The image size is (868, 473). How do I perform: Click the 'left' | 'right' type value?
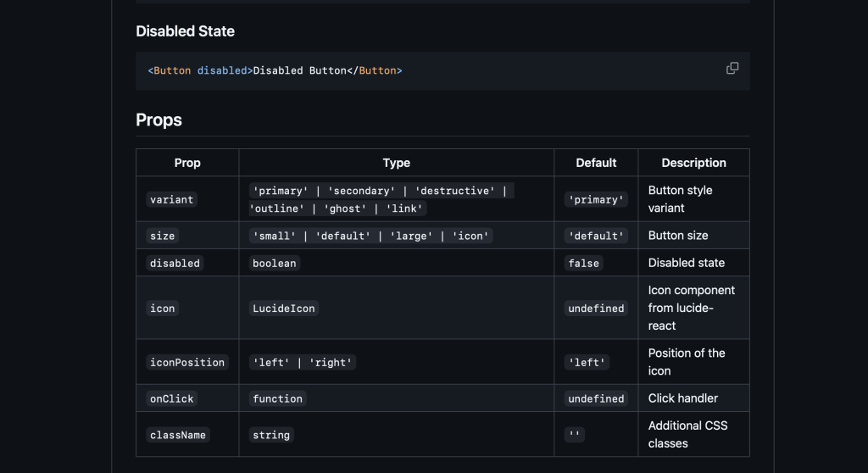300,363
